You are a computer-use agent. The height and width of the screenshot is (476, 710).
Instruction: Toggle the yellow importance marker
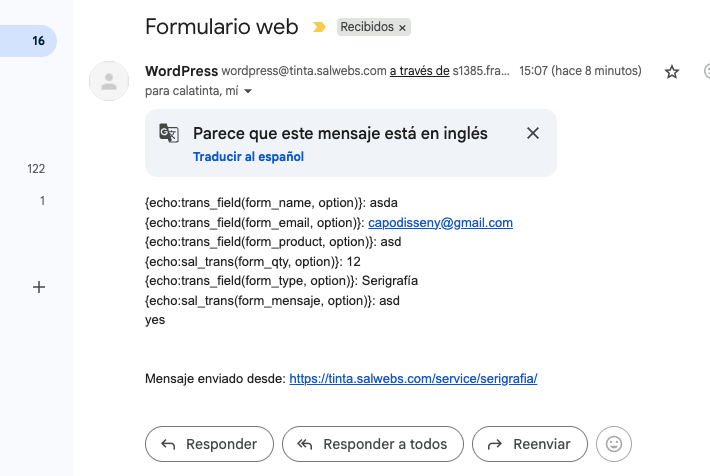click(x=319, y=28)
